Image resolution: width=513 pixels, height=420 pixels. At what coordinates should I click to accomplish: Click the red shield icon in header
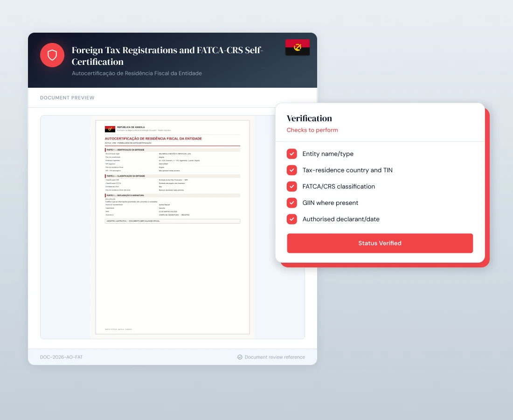pyautogui.click(x=52, y=55)
